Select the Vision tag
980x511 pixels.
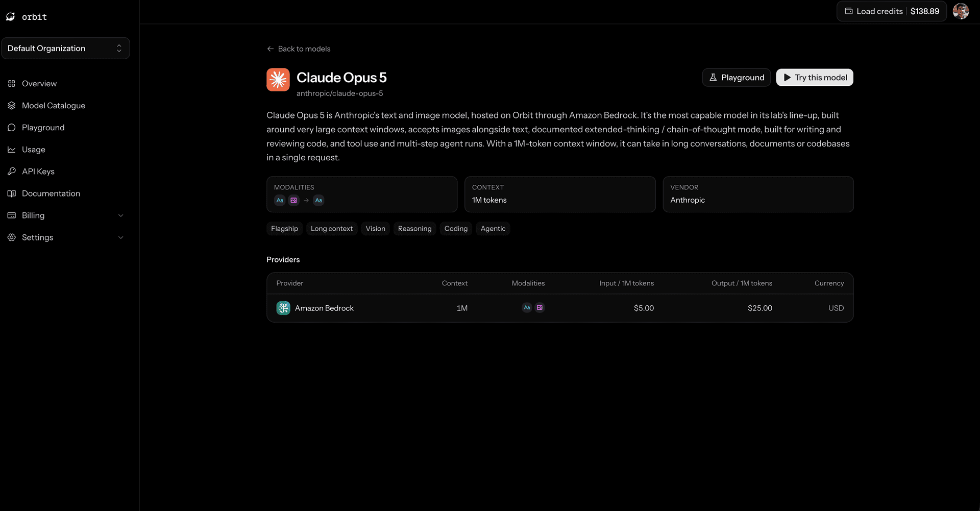click(376, 229)
